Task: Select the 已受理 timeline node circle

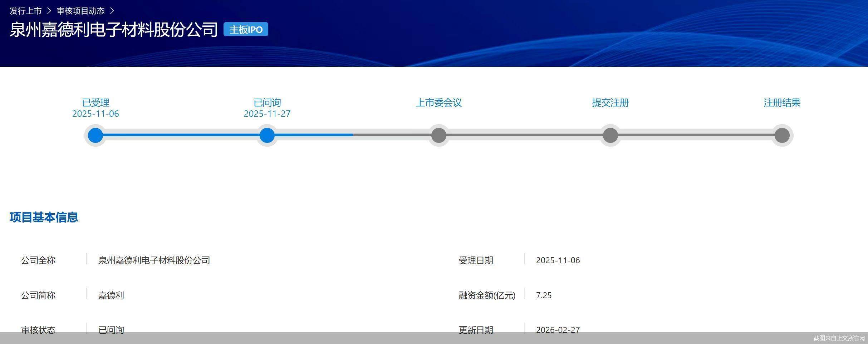Action: (x=95, y=135)
